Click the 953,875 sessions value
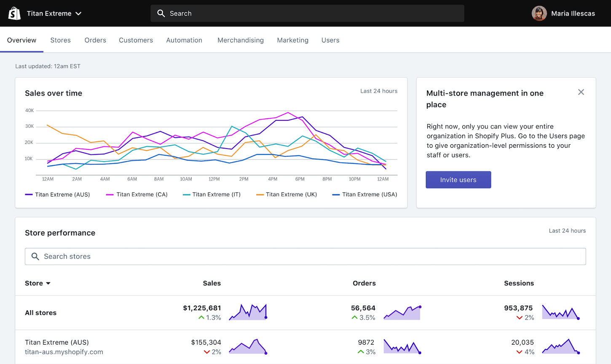This screenshot has width=611, height=364. tap(518, 308)
